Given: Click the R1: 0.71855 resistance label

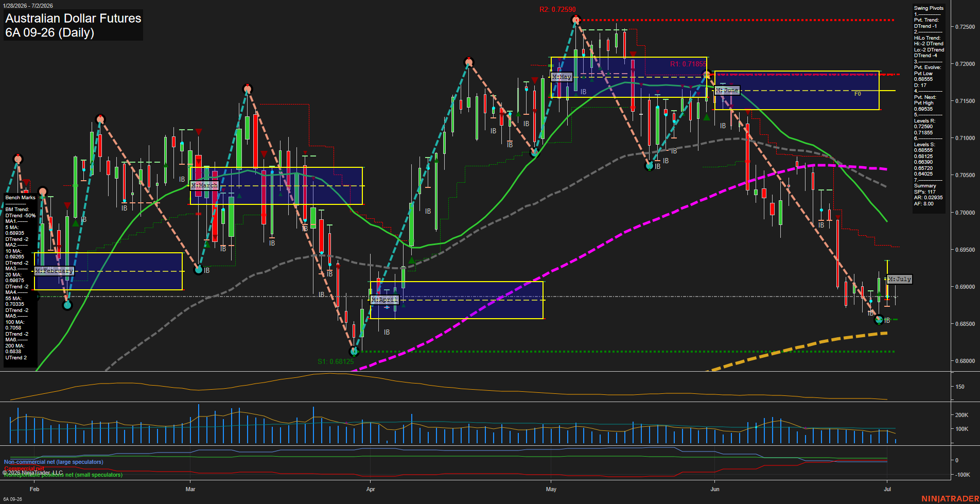Looking at the screenshot, I should click(x=688, y=64).
